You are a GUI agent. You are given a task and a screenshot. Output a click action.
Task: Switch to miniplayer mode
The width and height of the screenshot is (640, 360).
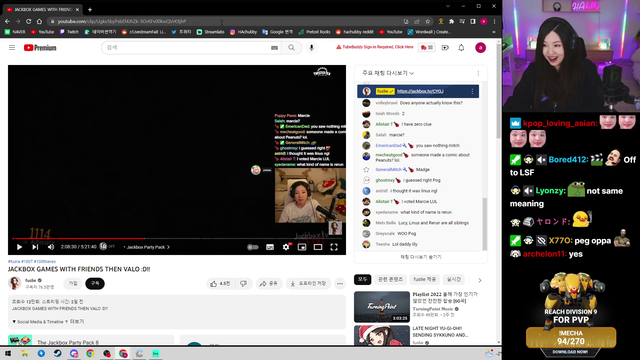click(x=302, y=247)
